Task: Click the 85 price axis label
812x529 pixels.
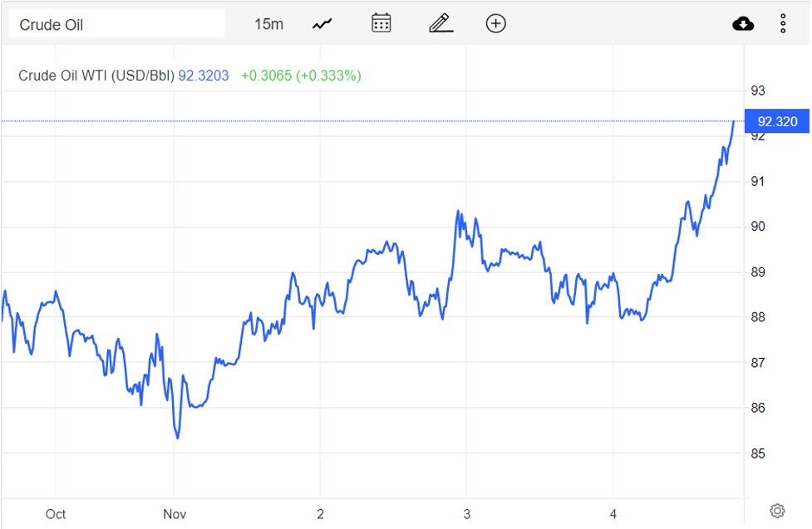Action: pyautogui.click(x=758, y=454)
